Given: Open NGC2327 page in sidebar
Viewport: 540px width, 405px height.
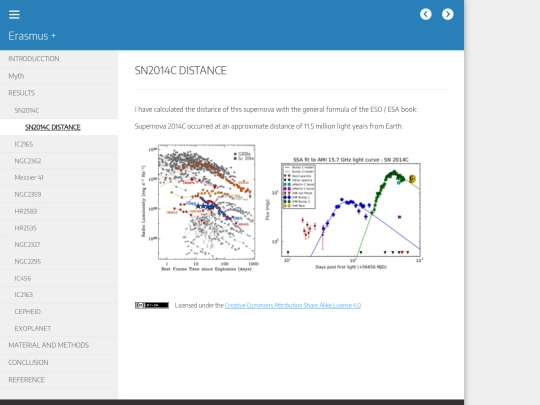Looking at the screenshot, I should coord(59,245).
